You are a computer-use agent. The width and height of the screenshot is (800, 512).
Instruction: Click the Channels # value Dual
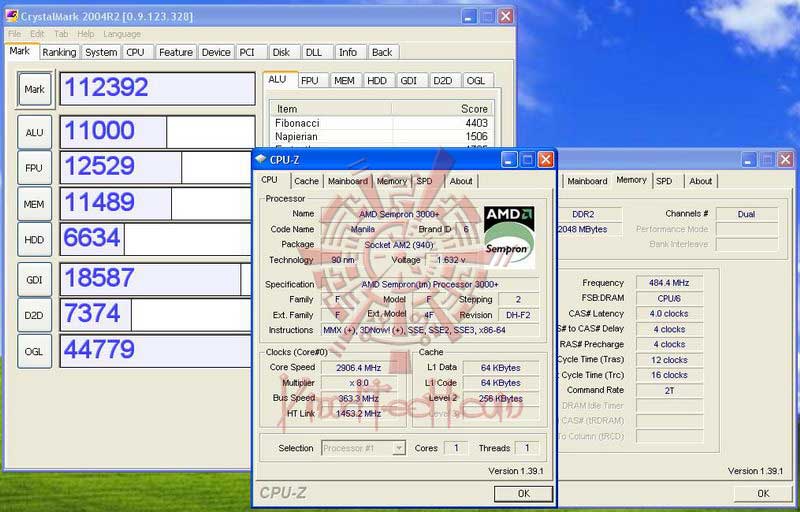point(746,214)
